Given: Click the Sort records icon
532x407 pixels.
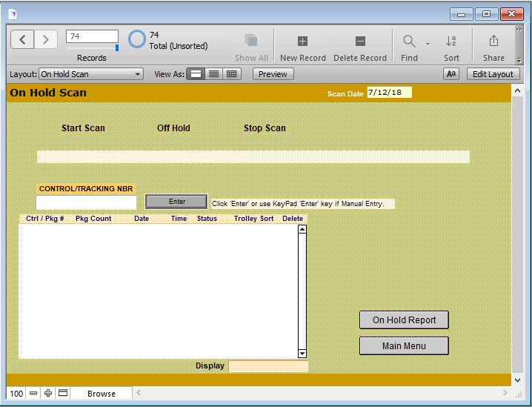Looking at the screenshot, I should [451, 42].
